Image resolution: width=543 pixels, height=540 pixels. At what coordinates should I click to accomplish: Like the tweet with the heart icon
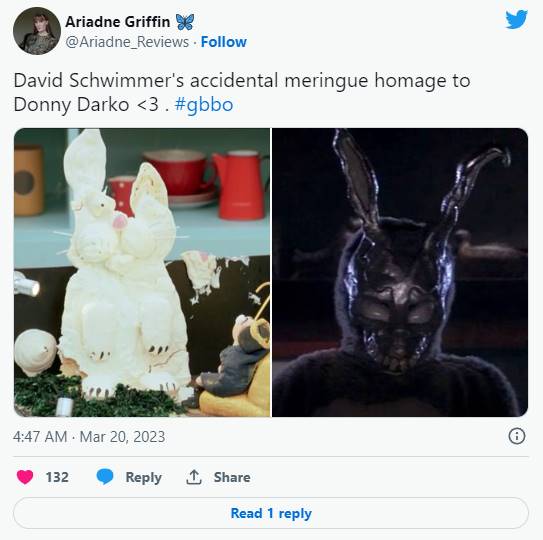pos(25,477)
